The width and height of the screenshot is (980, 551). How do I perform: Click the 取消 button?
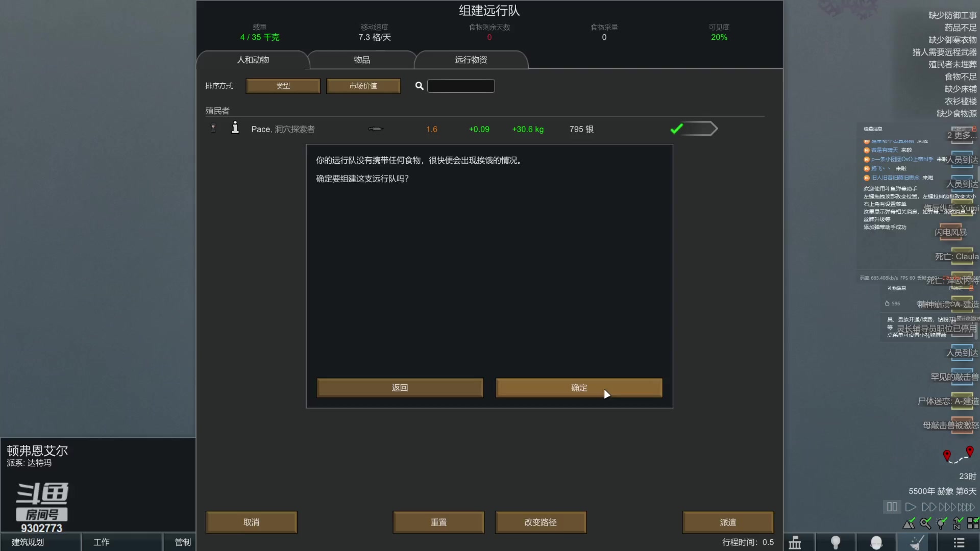coord(251,522)
